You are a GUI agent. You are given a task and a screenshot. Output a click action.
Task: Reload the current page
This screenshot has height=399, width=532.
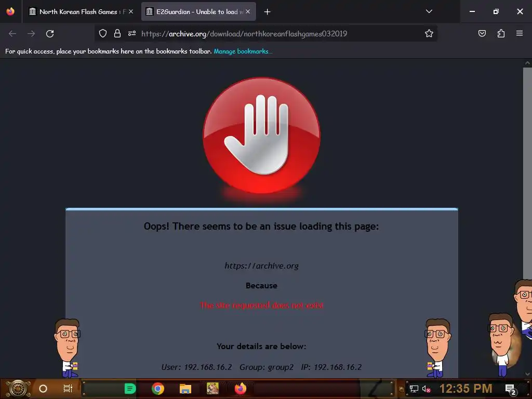50,34
